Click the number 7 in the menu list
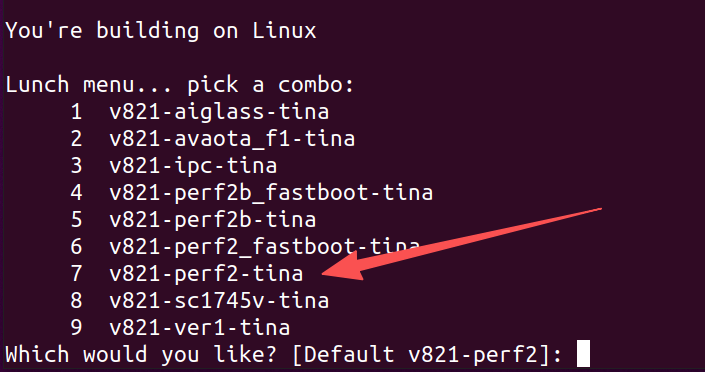Image resolution: width=705 pixels, height=372 pixels. tap(76, 274)
